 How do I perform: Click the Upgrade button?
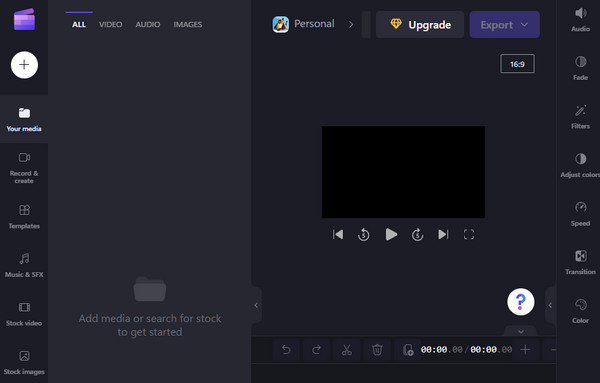(420, 24)
